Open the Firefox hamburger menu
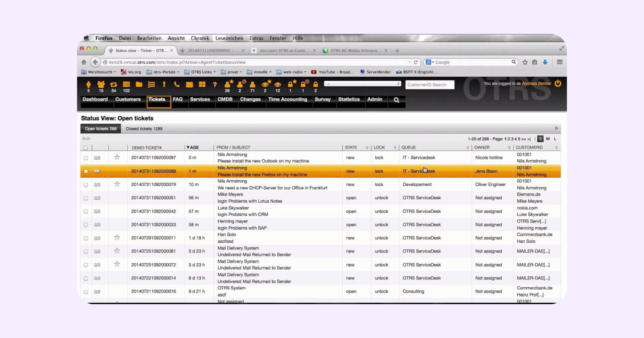Viewport: 644px width, 338px height. point(560,62)
